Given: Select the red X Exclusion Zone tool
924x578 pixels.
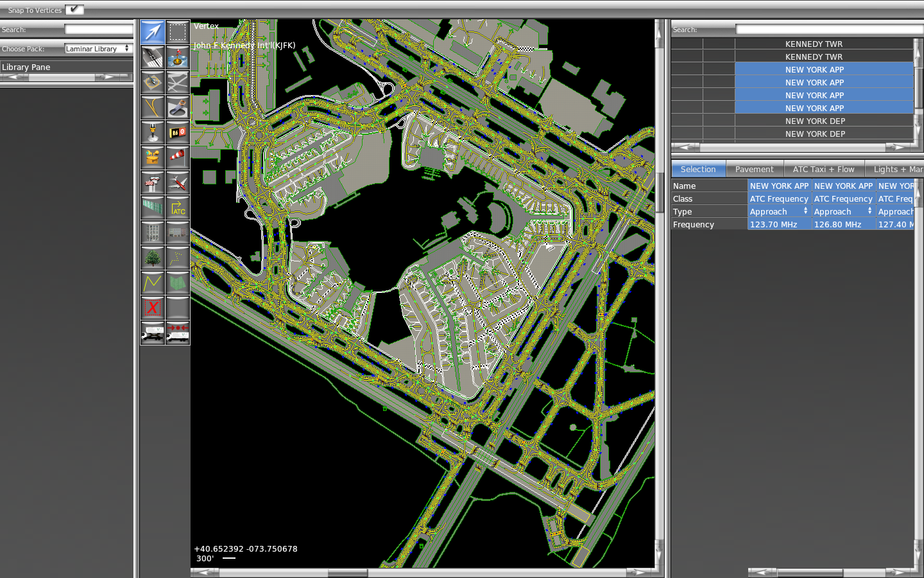Looking at the screenshot, I should point(153,308).
